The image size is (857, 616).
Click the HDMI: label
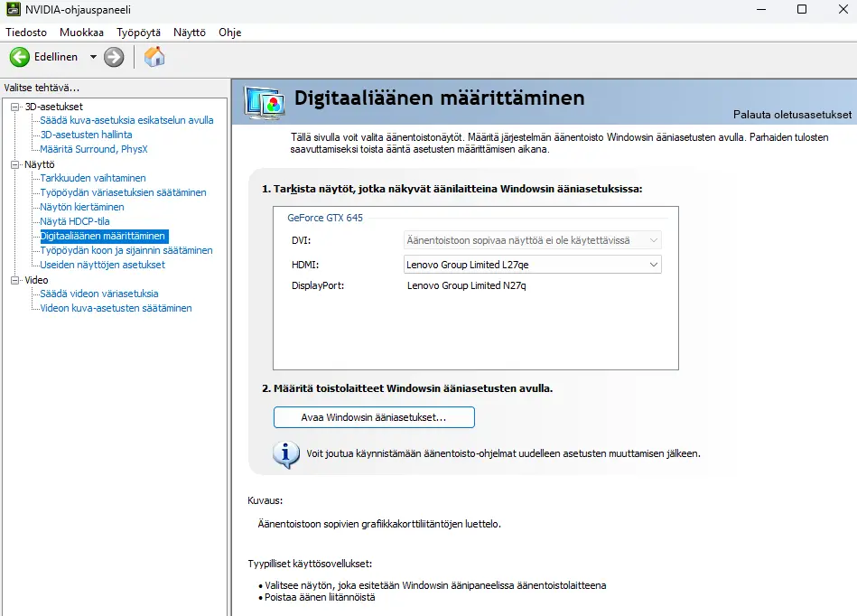coord(305,265)
